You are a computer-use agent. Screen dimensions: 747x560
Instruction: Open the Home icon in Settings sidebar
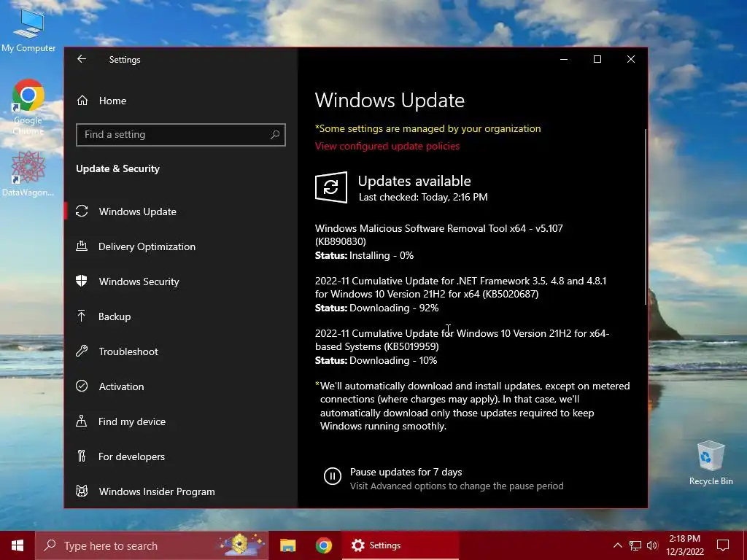(x=82, y=101)
